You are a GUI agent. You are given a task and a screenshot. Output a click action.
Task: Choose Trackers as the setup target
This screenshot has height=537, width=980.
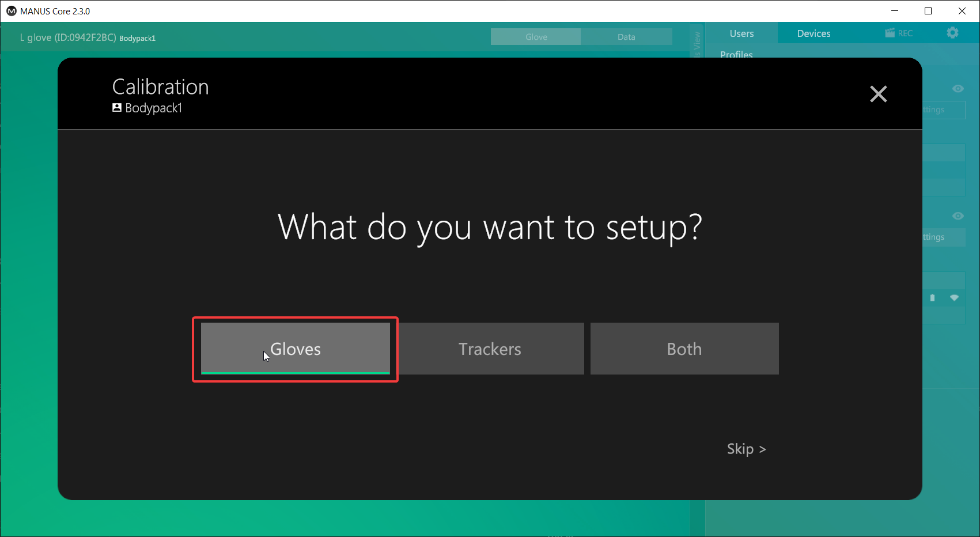point(490,349)
